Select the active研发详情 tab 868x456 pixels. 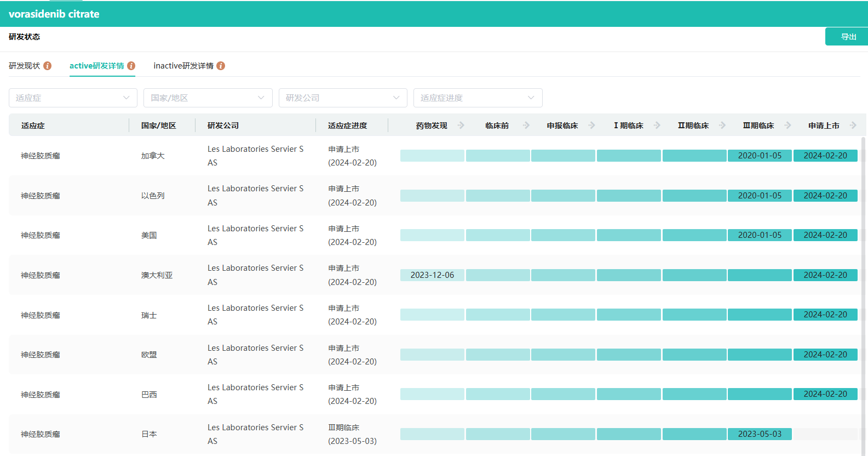tap(96, 66)
